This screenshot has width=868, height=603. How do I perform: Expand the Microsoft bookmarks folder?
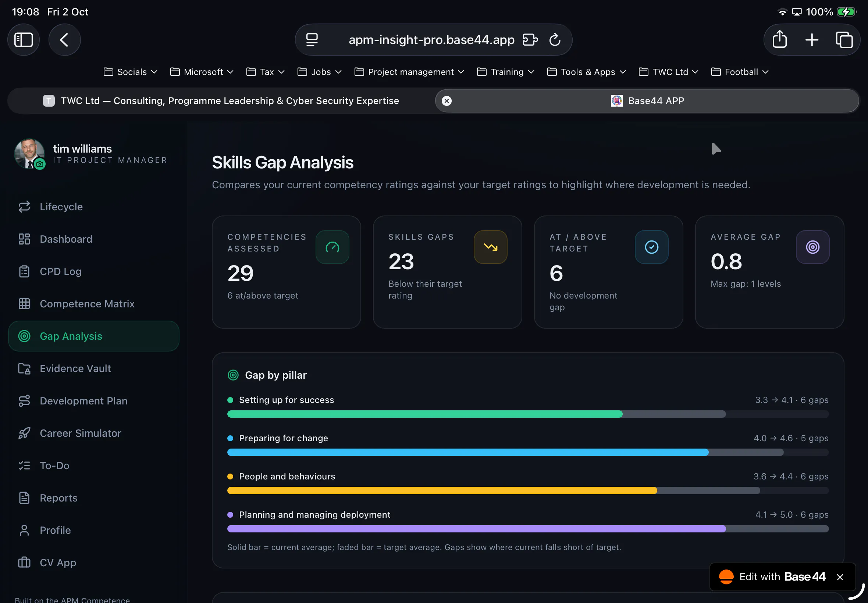(202, 72)
